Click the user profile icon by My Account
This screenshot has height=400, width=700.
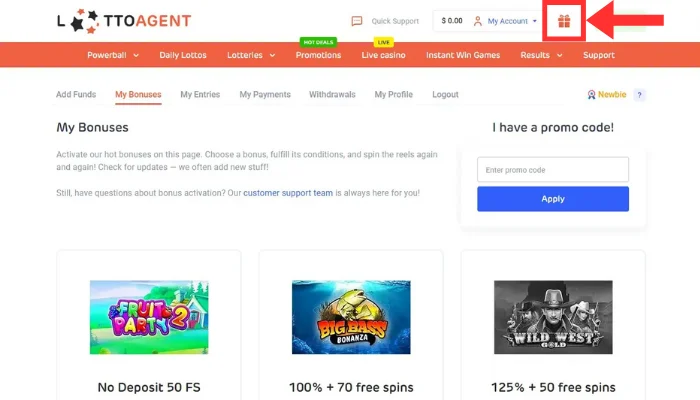point(478,21)
